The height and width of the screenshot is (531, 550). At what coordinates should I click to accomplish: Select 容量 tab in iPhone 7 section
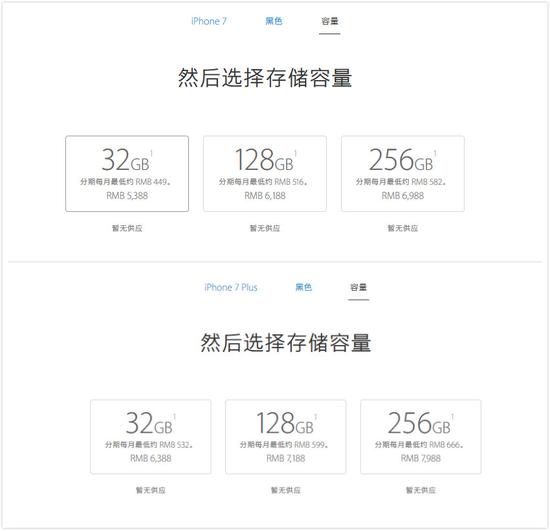point(330,21)
